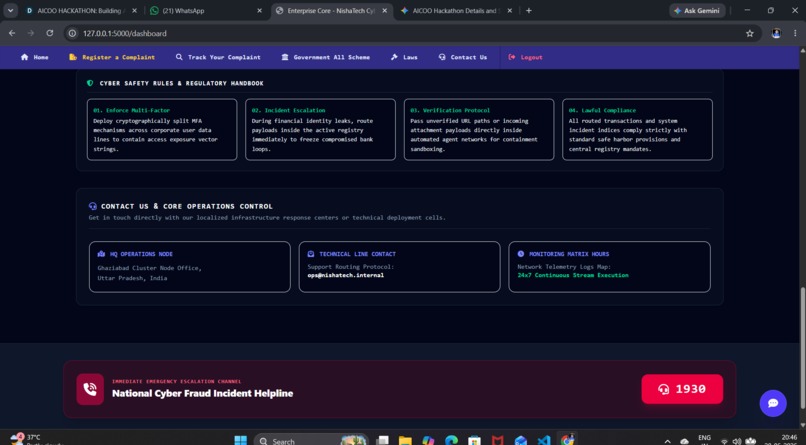This screenshot has height=445, width=806.
Task: Log out using the Logout link
Action: 525,57
